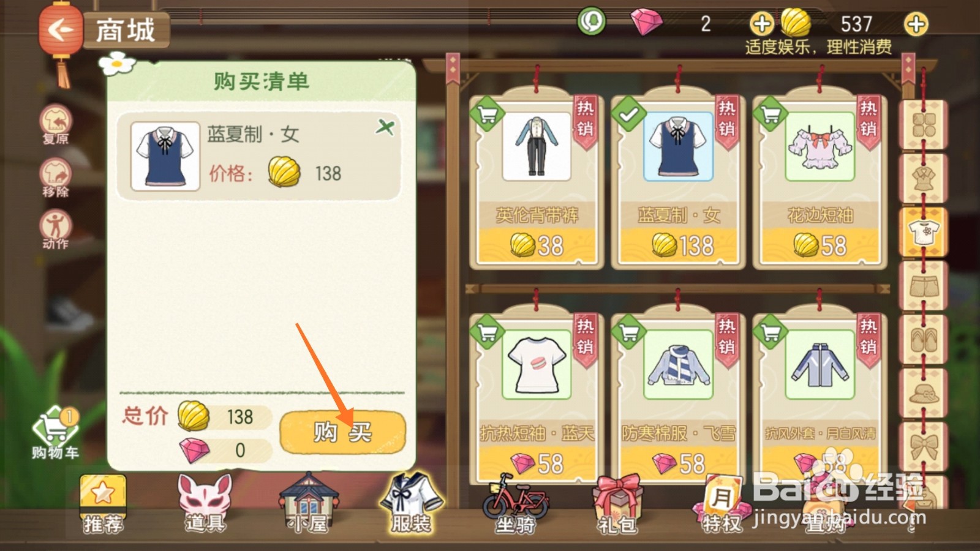Viewport: 980px width, 551px height.
Task: Select the sandals category icon on the right
Action: 924,339
